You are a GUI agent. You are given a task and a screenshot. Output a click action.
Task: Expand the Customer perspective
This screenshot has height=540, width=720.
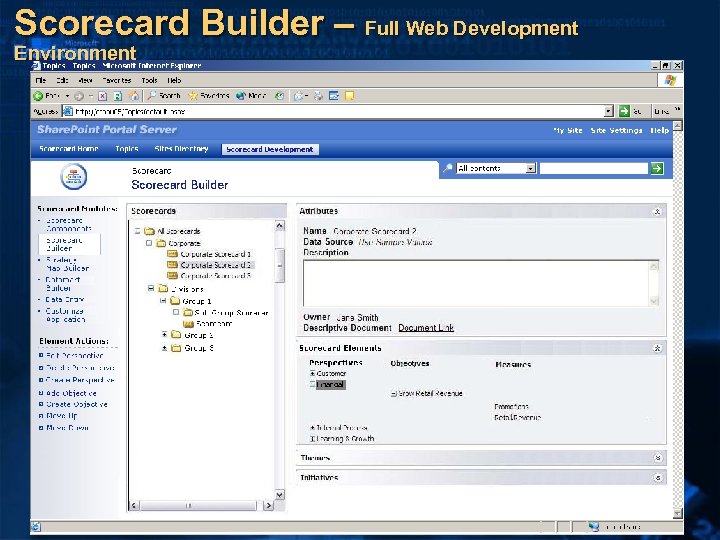click(312, 374)
